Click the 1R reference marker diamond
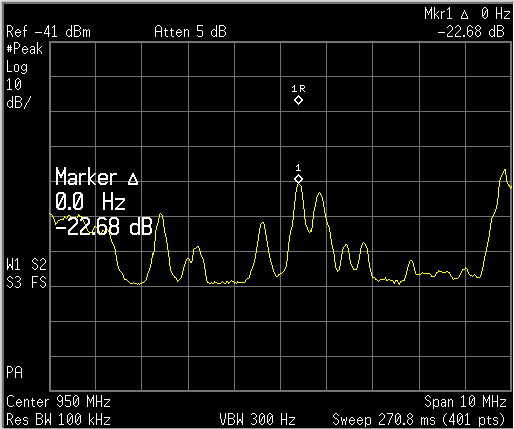 298,100
